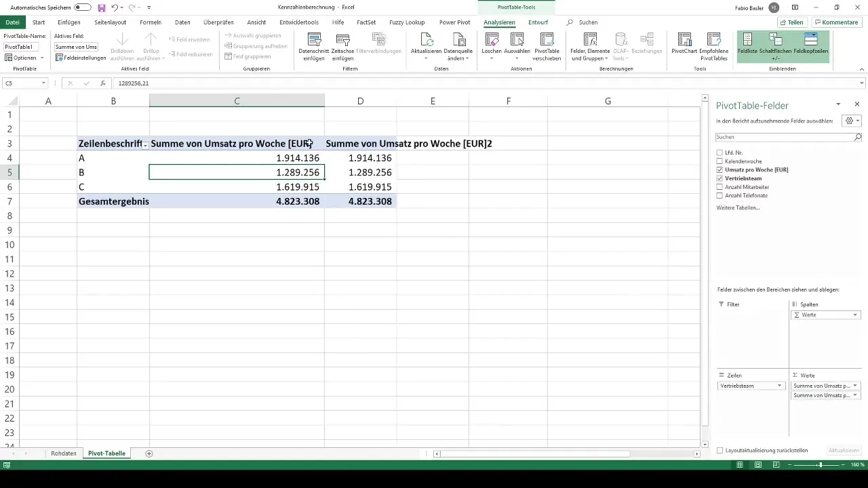Enable Layoutaktualisierung zurückstellen

720,450
